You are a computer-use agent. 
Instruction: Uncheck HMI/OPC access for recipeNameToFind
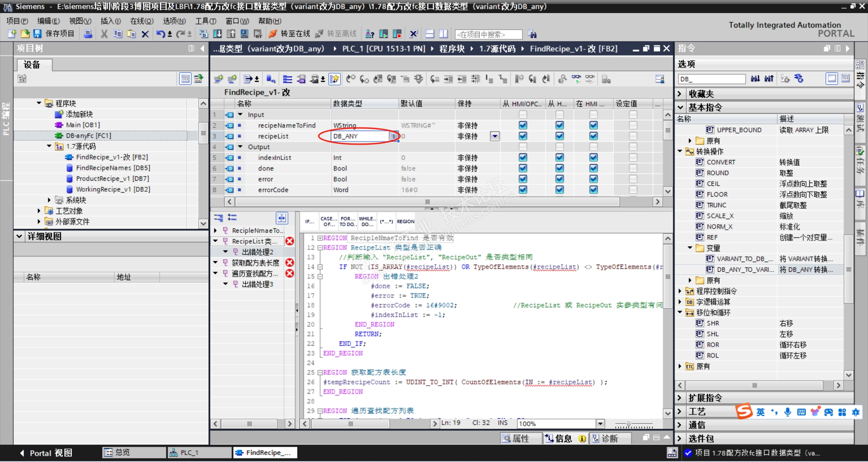pyautogui.click(x=523, y=125)
